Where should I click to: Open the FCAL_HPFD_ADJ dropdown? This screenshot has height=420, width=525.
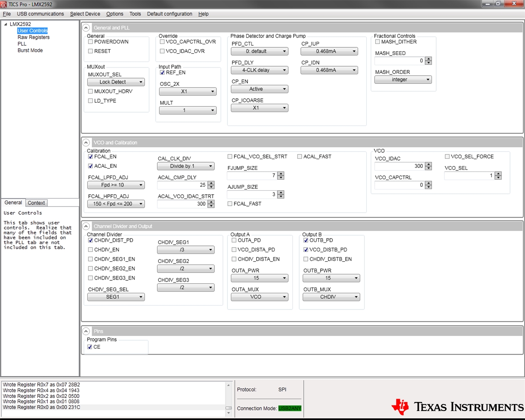[116, 204]
